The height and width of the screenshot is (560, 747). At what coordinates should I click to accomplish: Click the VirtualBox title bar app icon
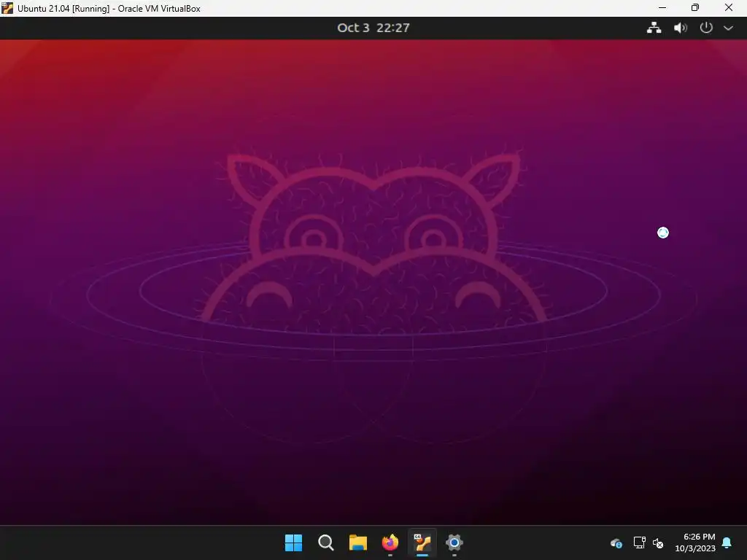point(7,8)
